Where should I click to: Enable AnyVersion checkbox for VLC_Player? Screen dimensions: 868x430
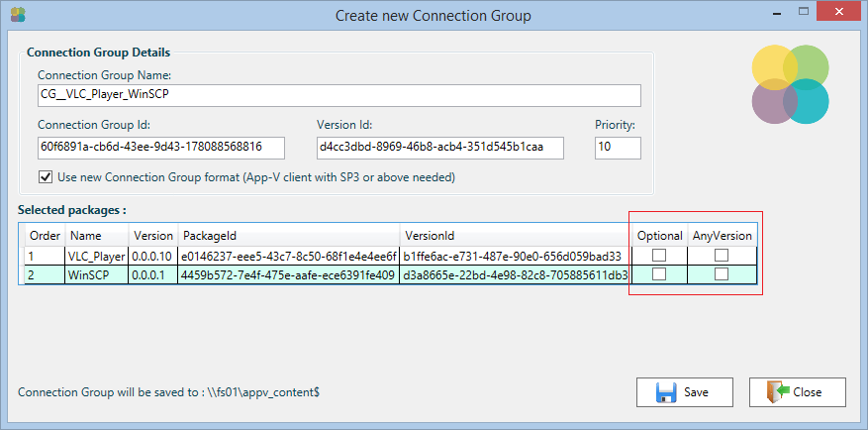point(722,256)
